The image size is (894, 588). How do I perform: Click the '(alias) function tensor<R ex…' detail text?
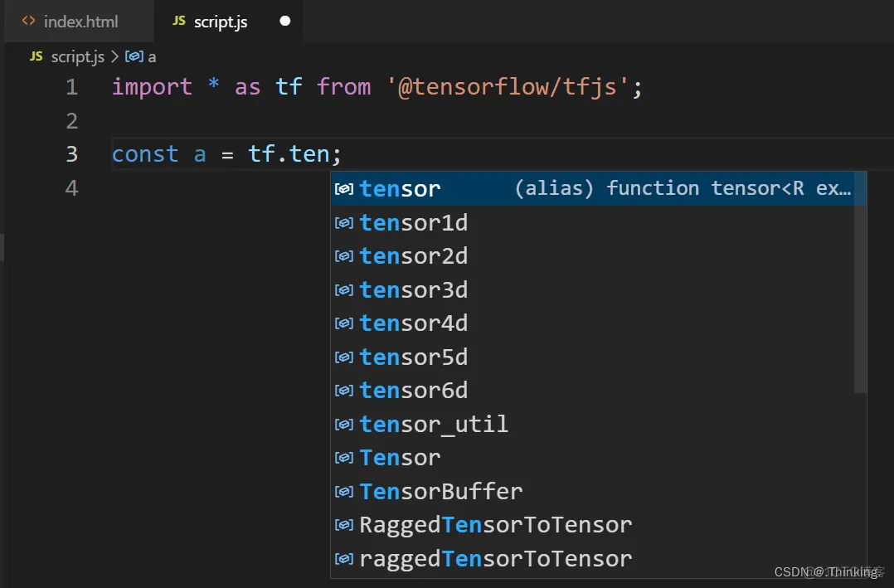coord(683,188)
